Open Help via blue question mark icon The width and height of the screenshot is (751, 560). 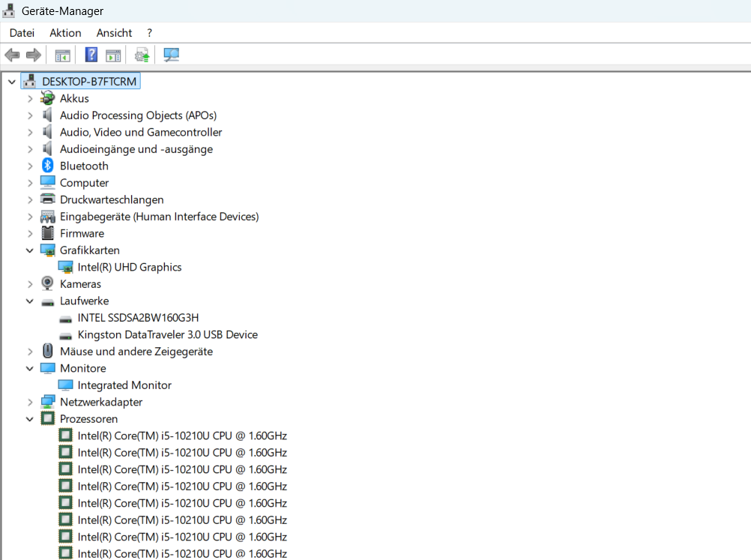point(91,55)
